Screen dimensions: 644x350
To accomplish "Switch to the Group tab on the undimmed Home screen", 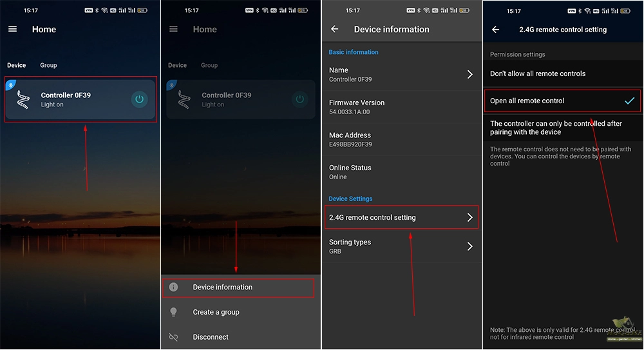I will [x=48, y=65].
